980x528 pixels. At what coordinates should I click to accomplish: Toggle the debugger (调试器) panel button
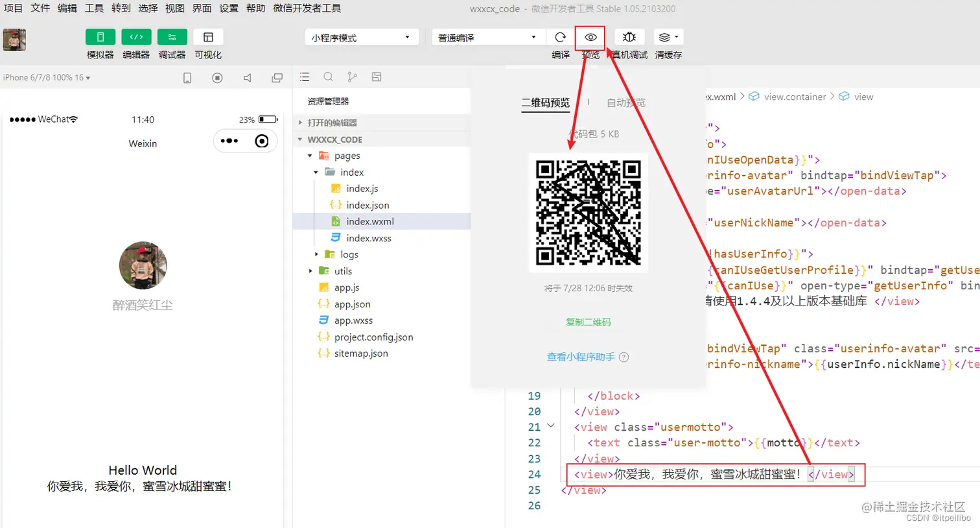[x=172, y=37]
